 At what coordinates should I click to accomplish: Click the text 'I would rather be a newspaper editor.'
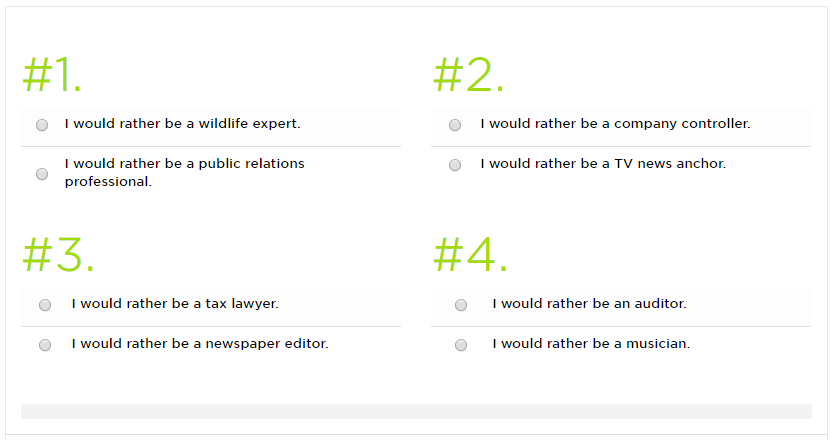[200, 344]
